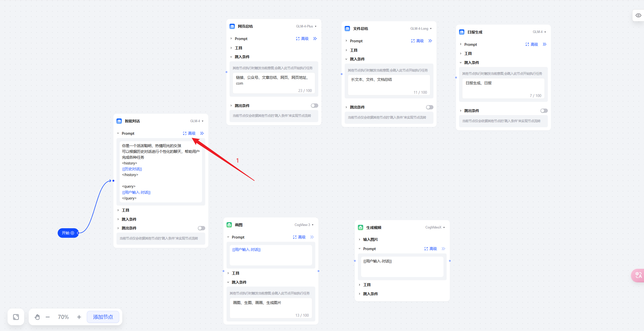The height and width of the screenshot is (331, 644).
Task: Click 添加节点 button
Action: click(103, 317)
